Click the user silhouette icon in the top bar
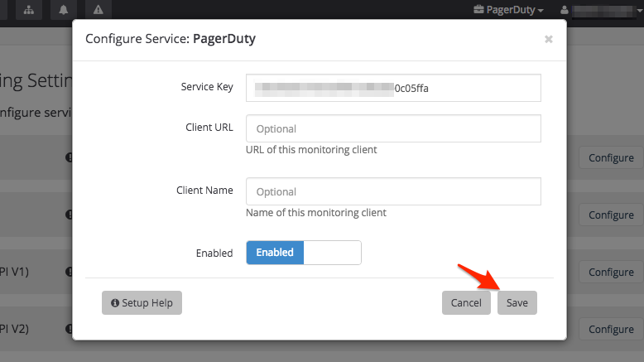This screenshot has width=644, height=362. (565, 10)
